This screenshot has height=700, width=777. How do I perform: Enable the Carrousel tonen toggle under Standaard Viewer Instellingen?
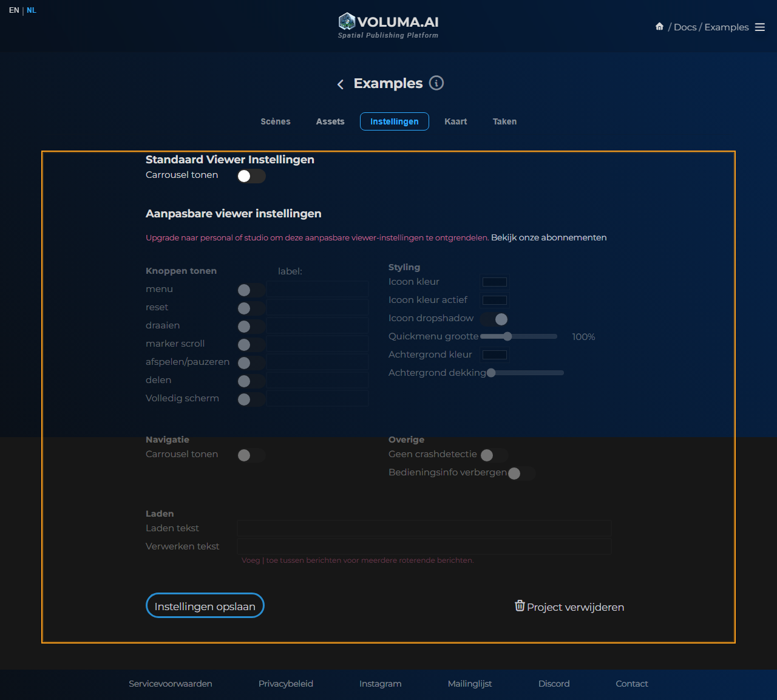point(251,176)
